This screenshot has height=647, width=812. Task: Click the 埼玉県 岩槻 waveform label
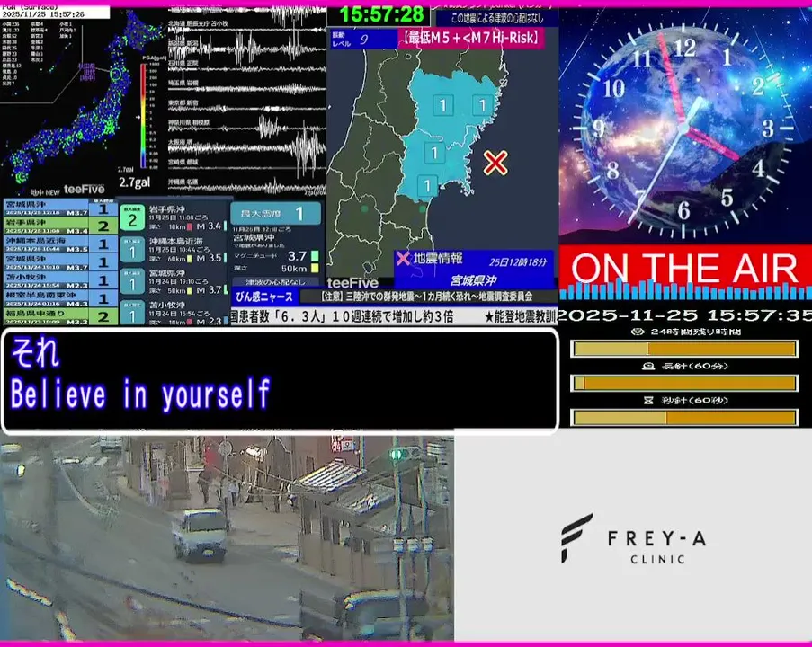183,83
